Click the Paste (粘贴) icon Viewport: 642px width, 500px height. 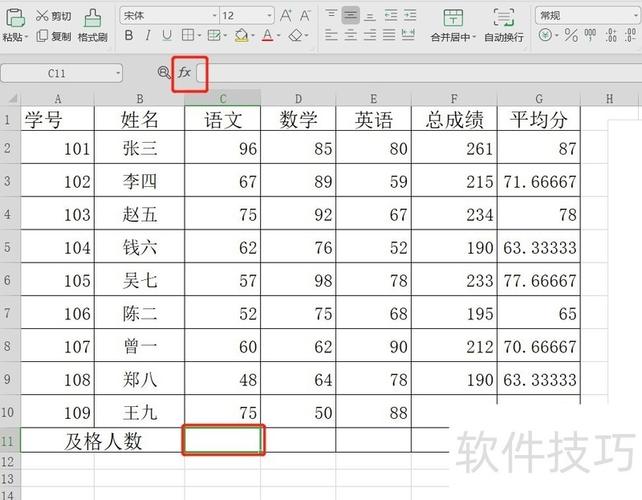(x=16, y=18)
